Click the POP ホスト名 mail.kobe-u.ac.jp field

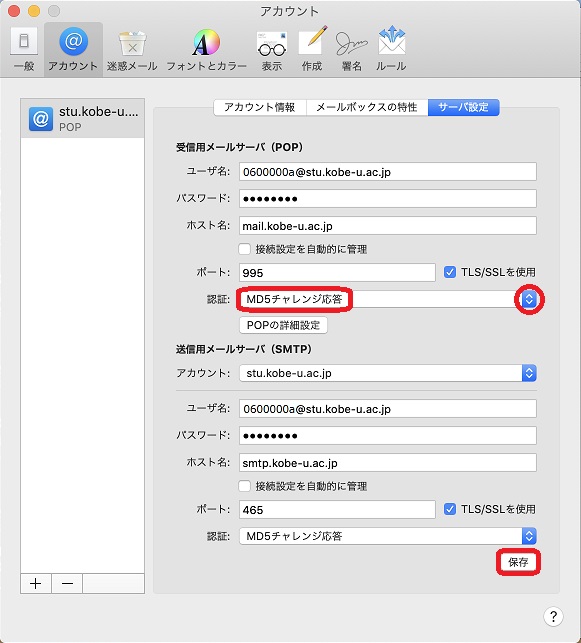tap(387, 226)
